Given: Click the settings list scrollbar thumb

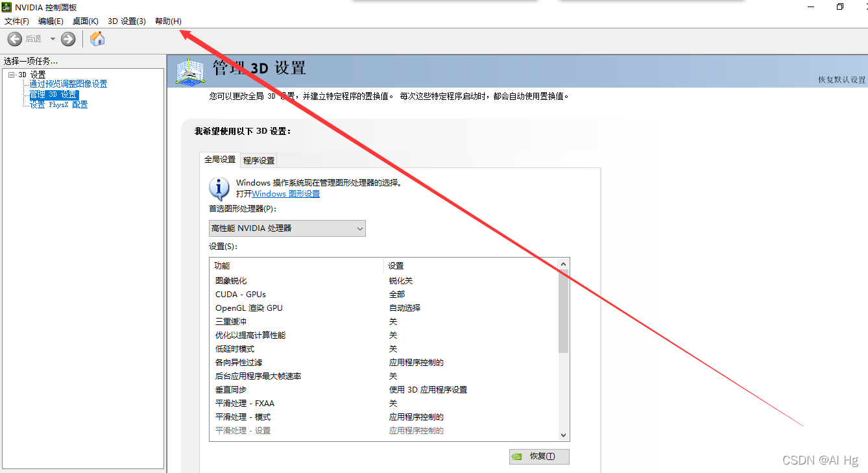Looking at the screenshot, I should pyautogui.click(x=563, y=311).
